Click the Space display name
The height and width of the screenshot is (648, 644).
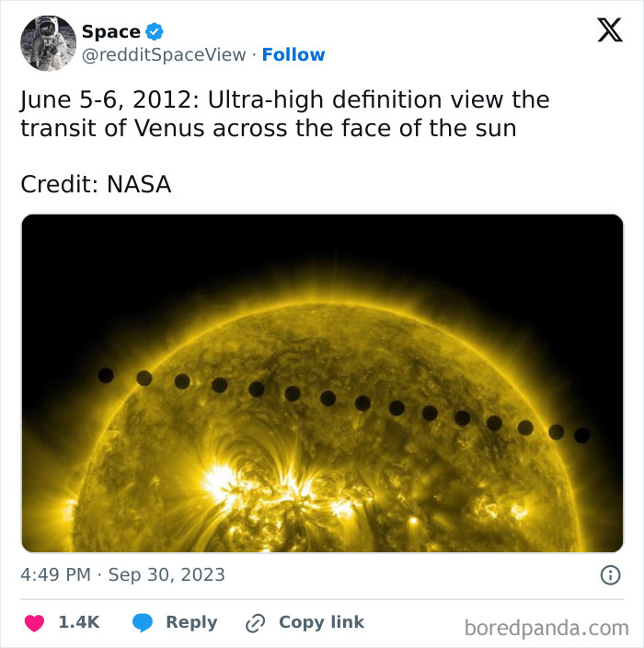110,32
